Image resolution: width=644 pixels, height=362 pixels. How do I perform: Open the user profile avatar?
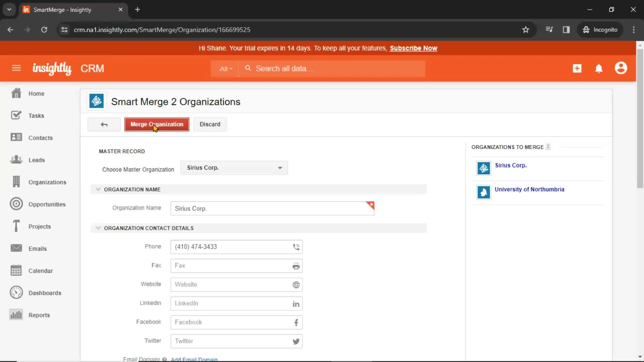(x=621, y=68)
